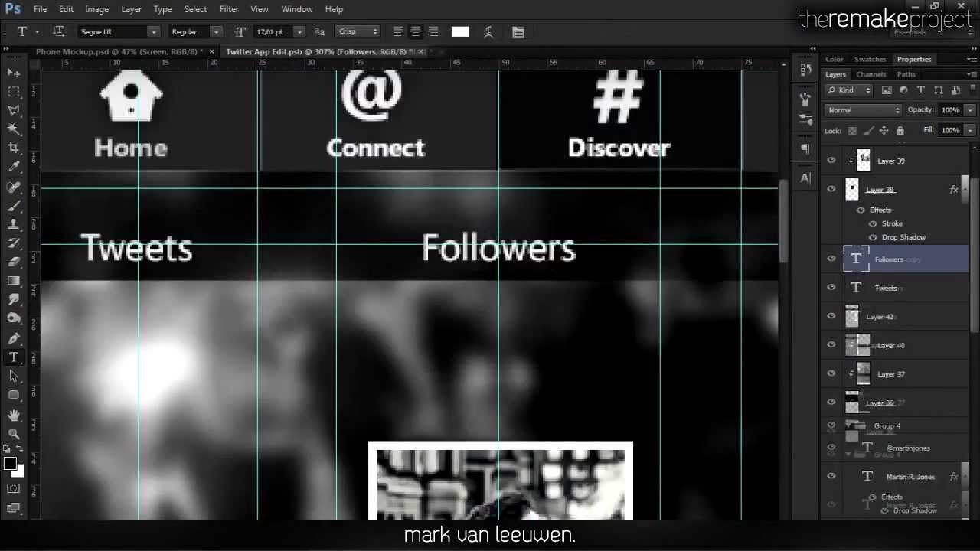Image resolution: width=980 pixels, height=551 pixels.
Task: Select the Gradient tool
Action: tap(14, 281)
